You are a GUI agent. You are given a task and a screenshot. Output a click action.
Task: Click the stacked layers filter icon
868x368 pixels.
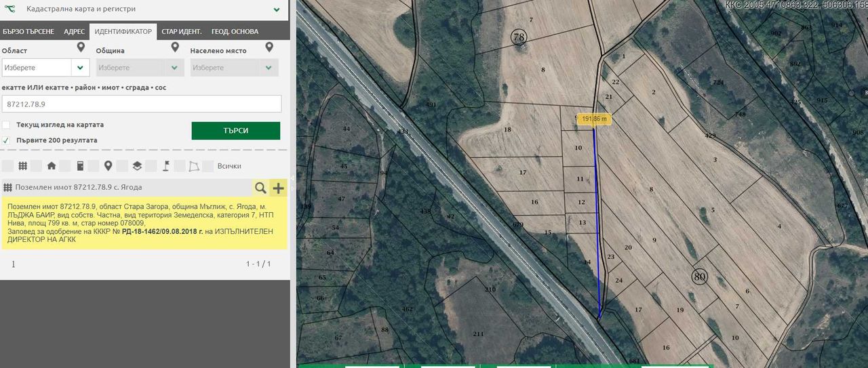137,166
